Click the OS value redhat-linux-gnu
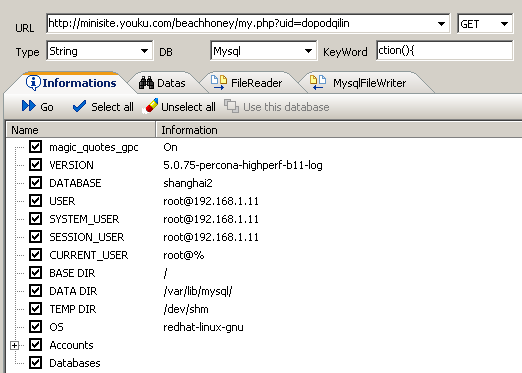This screenshot has height=373, width=522. click(x=203, y=327)
